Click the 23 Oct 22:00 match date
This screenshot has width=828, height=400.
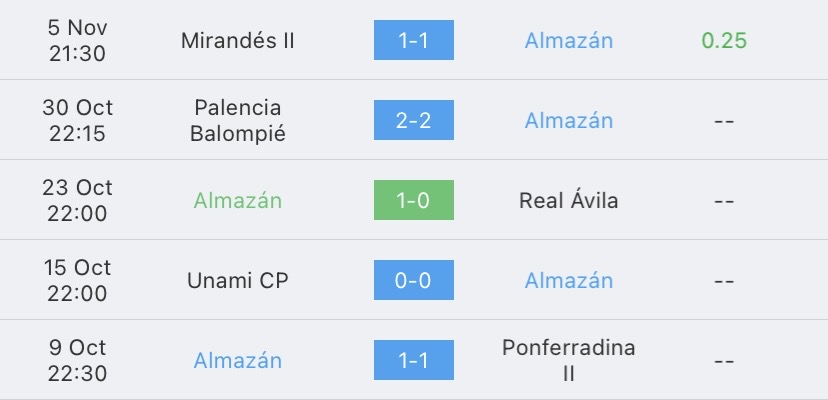tap(80, 200)
